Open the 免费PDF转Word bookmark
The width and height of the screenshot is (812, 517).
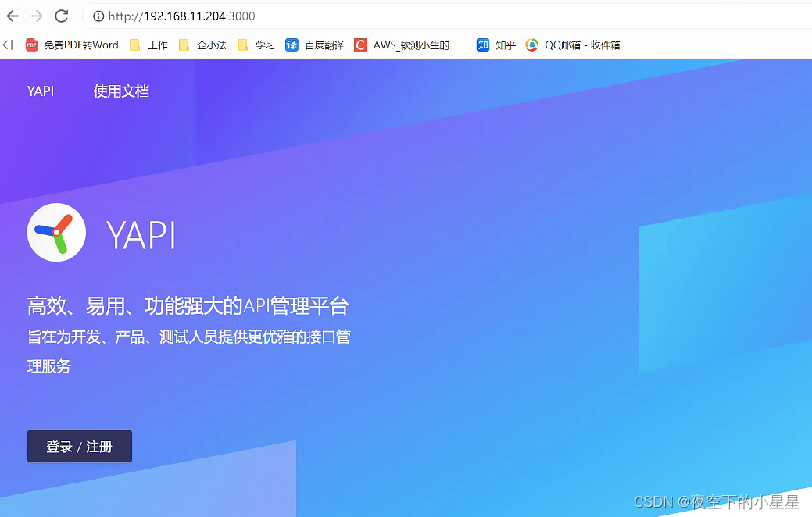pyautogui.click(x=72, y=45)
